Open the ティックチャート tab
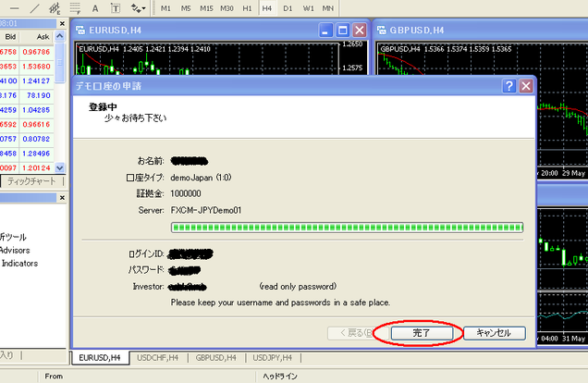The width and height of the screenshot is (588, 383). point(31,181)
